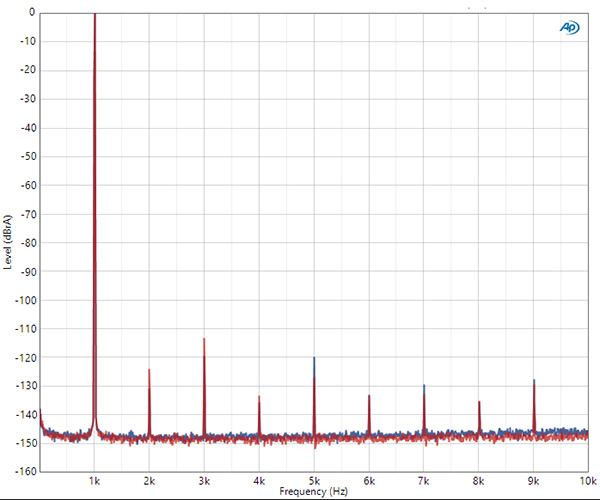Click the "-100" y-axis tick label
Screen dimensions: 600x500
[25, 299]
